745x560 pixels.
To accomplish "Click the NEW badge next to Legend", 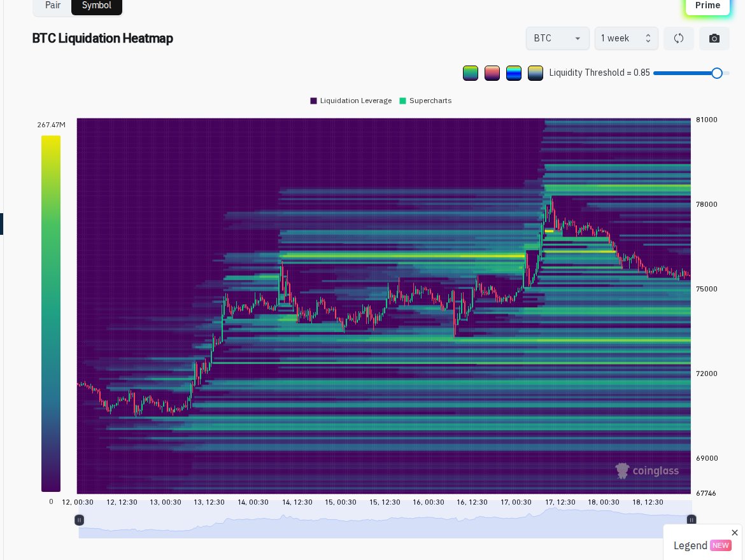I will click(x=720, y=545).
